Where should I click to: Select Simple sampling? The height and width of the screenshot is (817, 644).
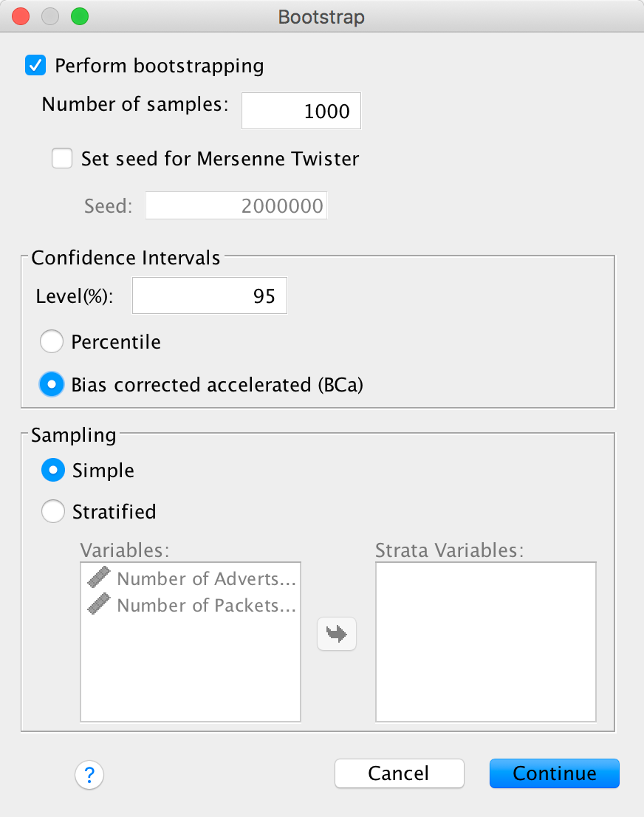tap(53, 471)
